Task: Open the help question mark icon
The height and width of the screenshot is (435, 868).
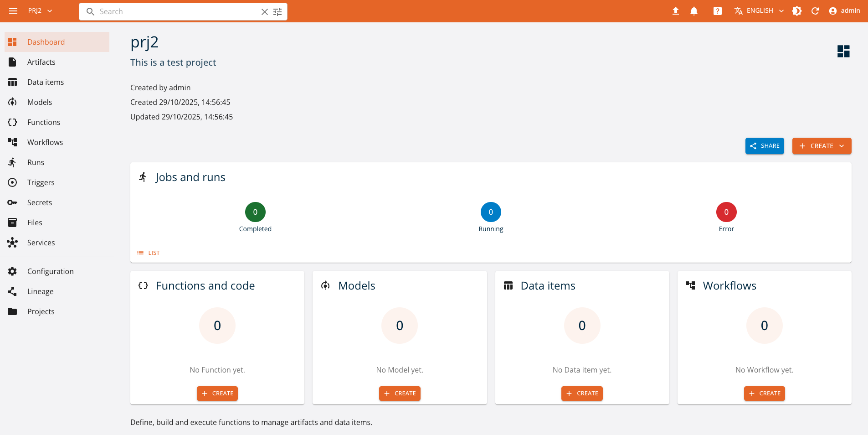Action: coord(717,11)
